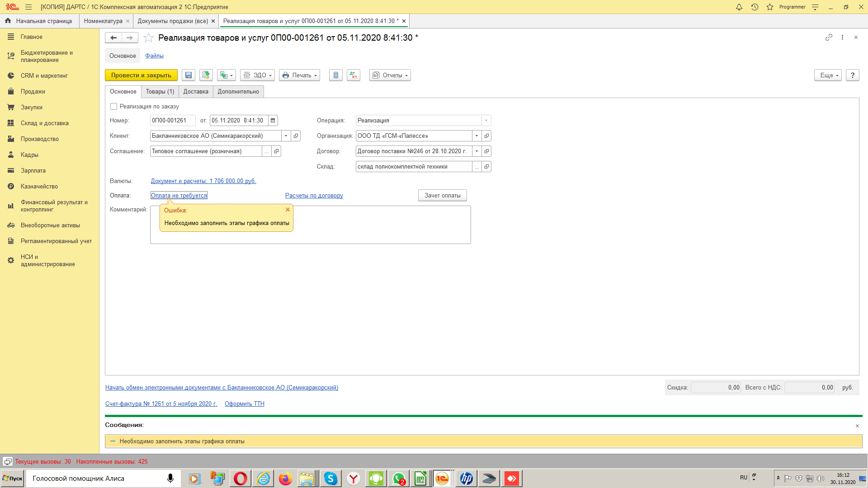Open Продажи section in sidebar
This screenshot has width=868, height=488.
pyautogui.click(x=33, y=92)
